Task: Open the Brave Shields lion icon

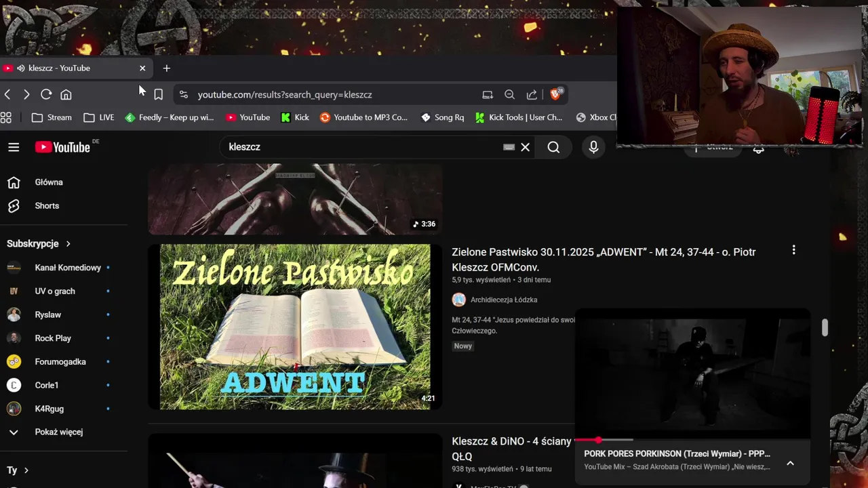Action: click(x=555, y=94)
